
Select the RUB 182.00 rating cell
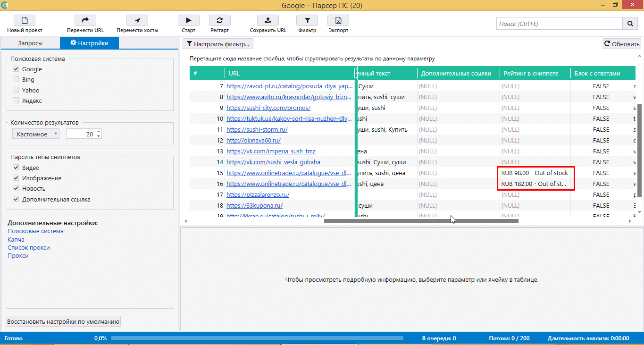pyautogui.click(x=535, y=184)
